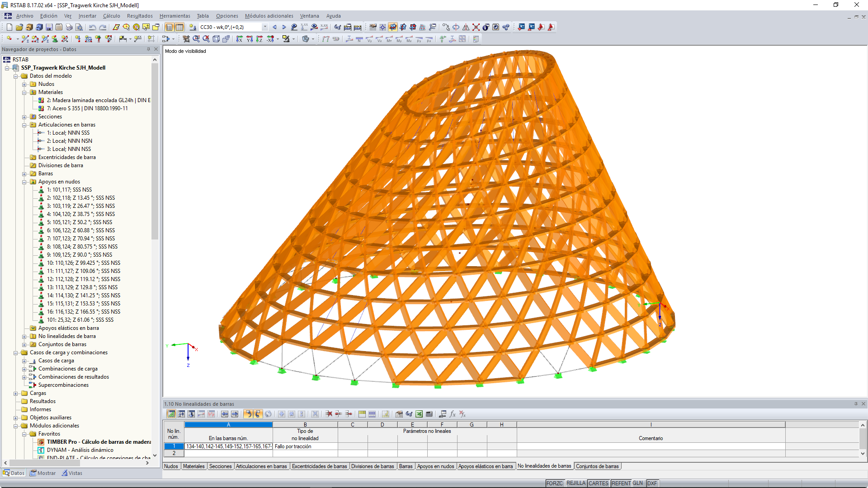
Task: Toggle the REJILLA grid status button
Action: (576, 483)
